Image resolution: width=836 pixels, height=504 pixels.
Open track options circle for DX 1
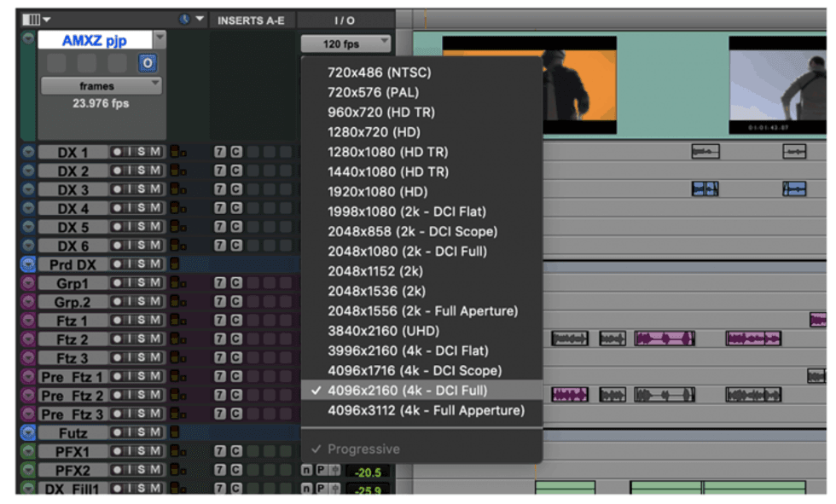(28, 152)
